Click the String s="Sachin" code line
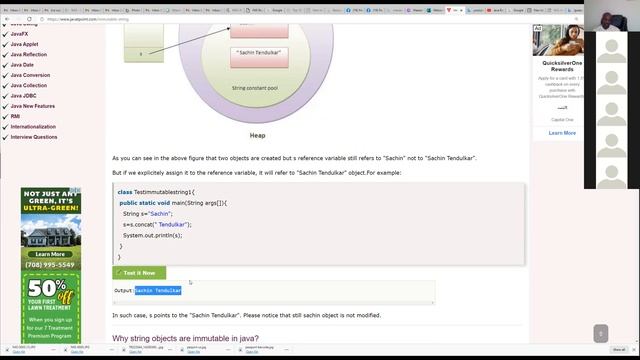 pyautogui.click(x=148, y=214)
